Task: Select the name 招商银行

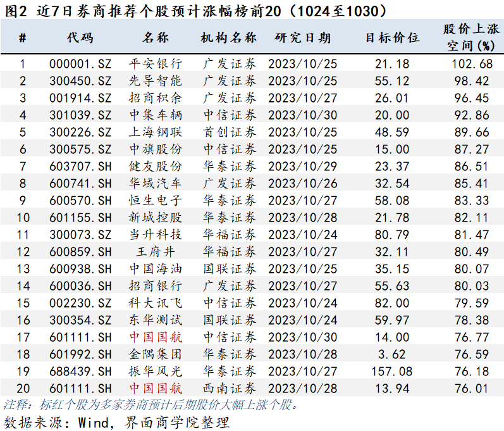Action: (156, 285)
